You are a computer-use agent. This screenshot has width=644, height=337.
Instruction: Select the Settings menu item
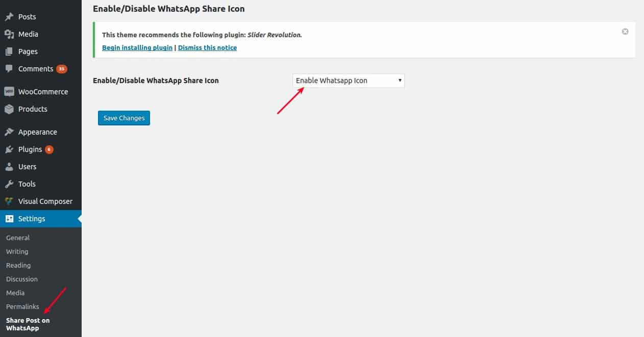click(41, 219)
